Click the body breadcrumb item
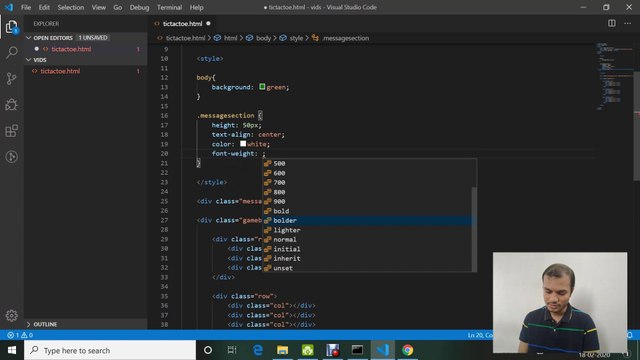 [x=263, y=38]
